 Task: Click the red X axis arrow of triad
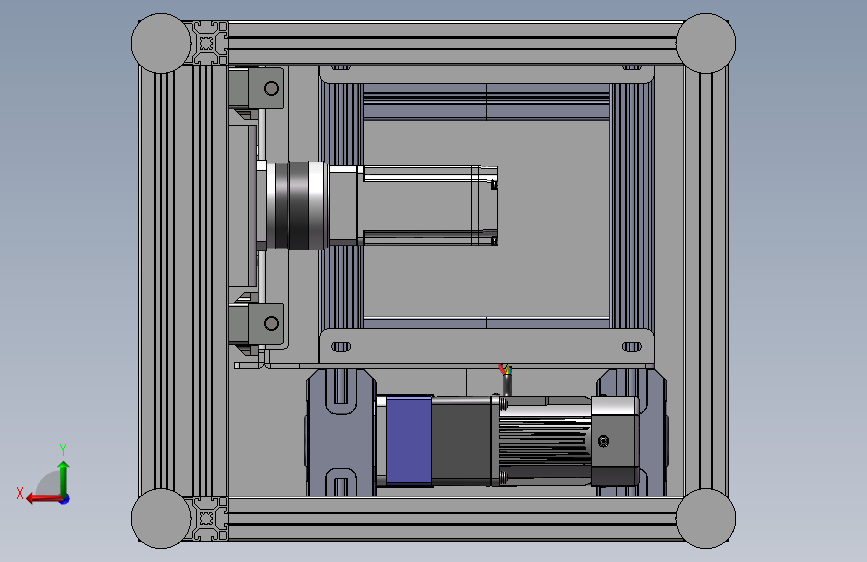click(43, 499)
